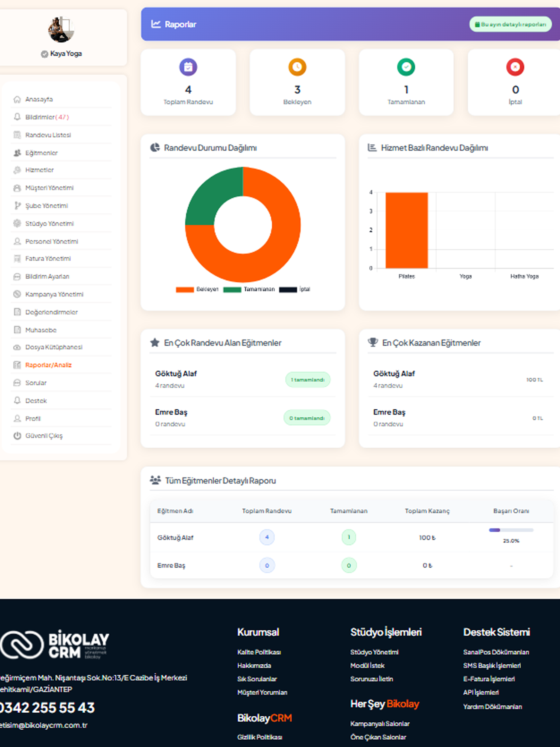The width and height of the screenshot is (560, 747).
Task: Click the Güvenli Çıkış power icon
Action: click(x=17, y=436)
